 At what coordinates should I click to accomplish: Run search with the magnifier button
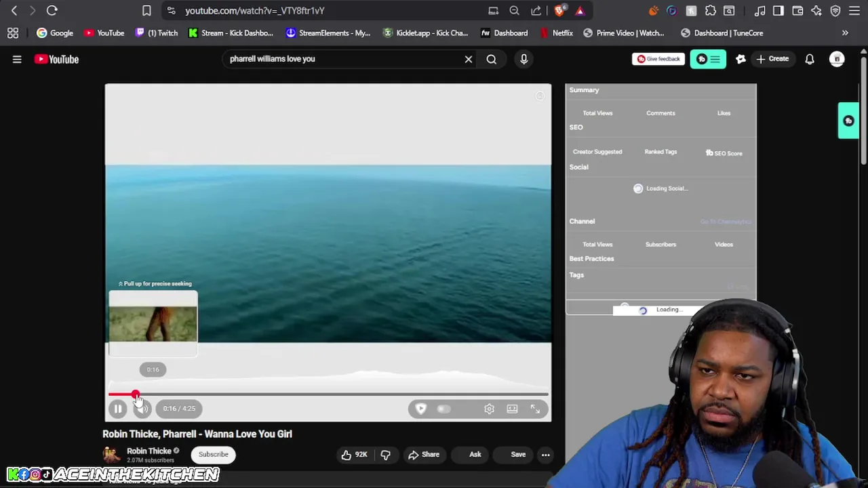tap(491, 59)
